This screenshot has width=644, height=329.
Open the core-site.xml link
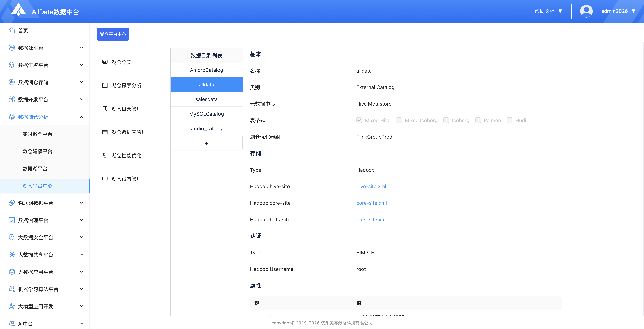click(x=371, y=203)
